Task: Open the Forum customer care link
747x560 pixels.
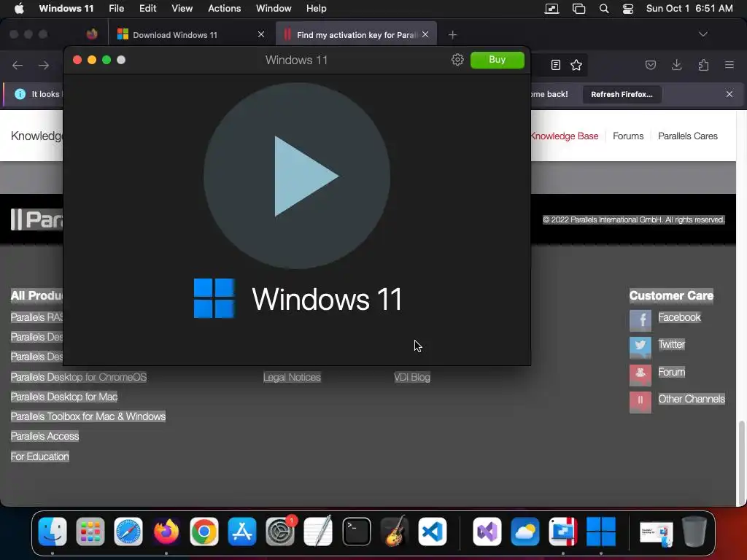Action: pyautogui.click(x=671, y=372)
